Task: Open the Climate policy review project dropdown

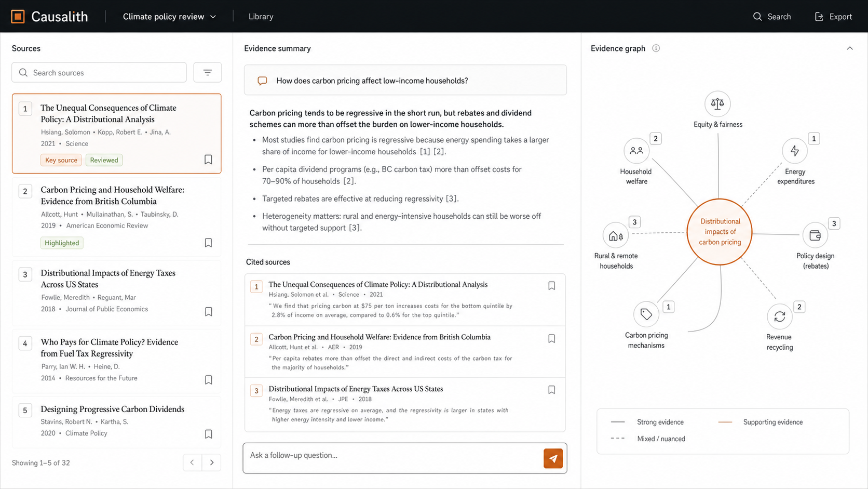Action: click(169, 17)
